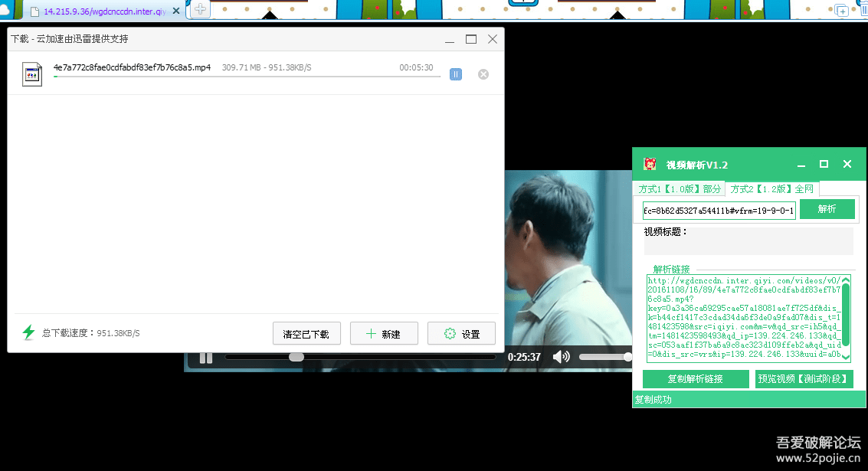Click the mp4 file icon in download list

tap(31, 74)
